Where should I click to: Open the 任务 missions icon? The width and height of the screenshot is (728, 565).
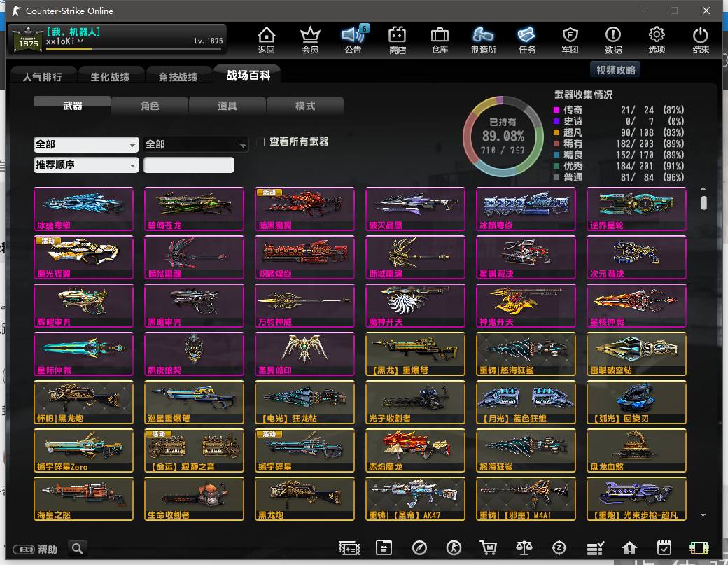click(x=527, y=39)
